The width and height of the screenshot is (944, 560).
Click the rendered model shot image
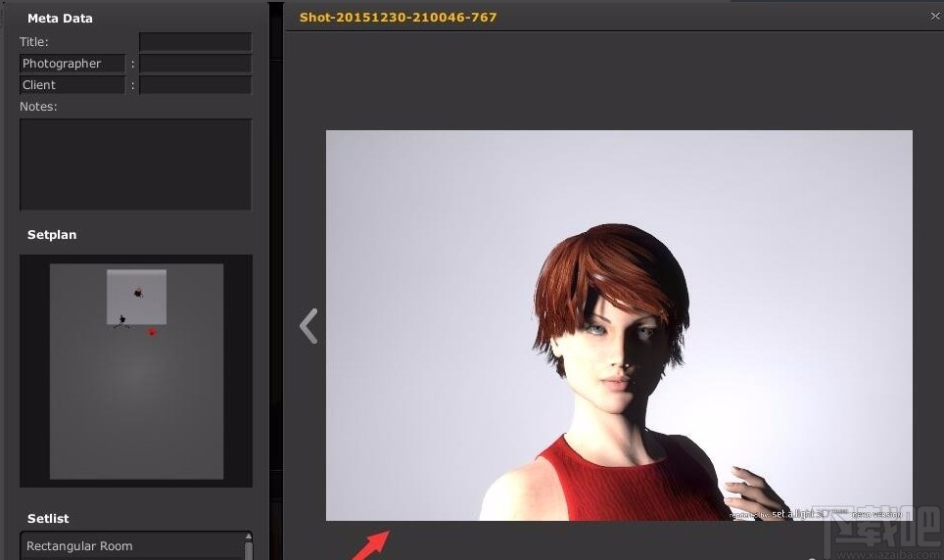619,325
